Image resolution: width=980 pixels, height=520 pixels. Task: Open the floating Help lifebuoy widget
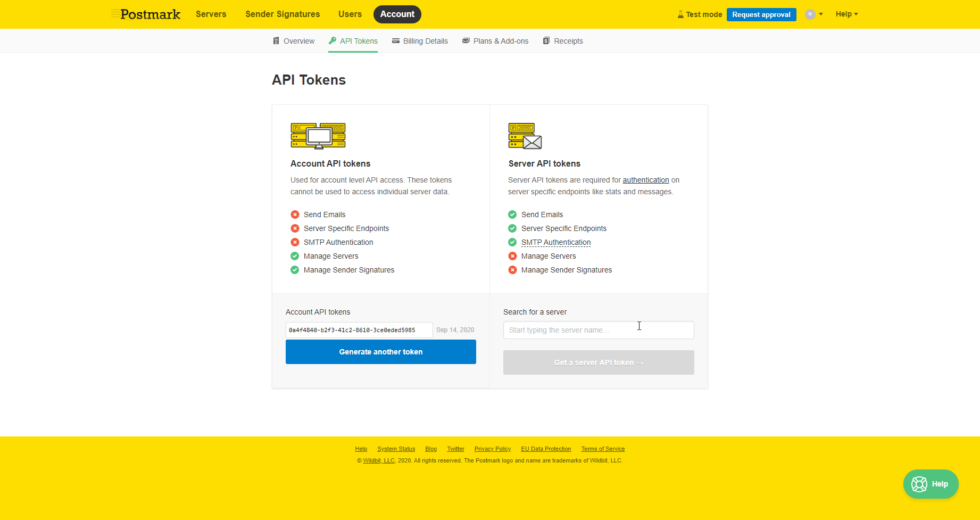click(x=931, y=484)
